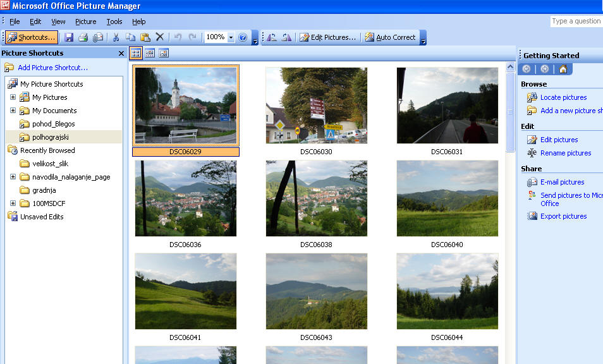The height and width of the screenshot is (364, 603).
Task: Switch to Single Picture view
Action: click(x=164, y=54)
